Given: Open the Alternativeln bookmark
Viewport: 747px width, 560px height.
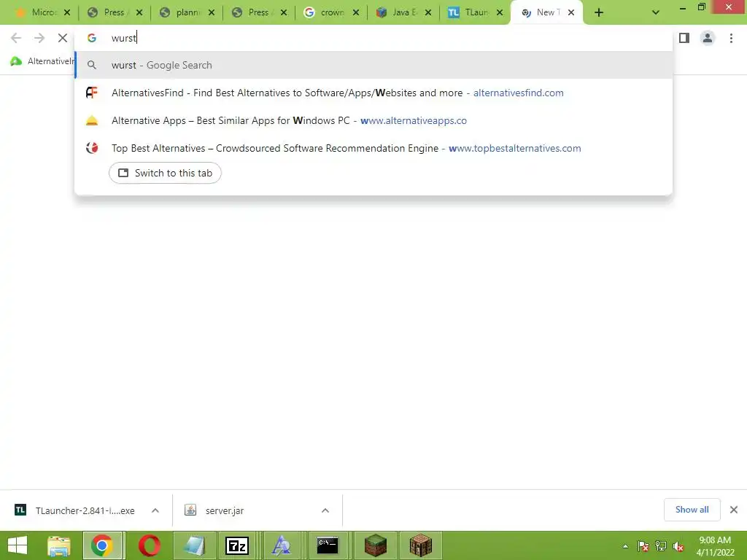Looking at the screenshot, I should 42,61.
